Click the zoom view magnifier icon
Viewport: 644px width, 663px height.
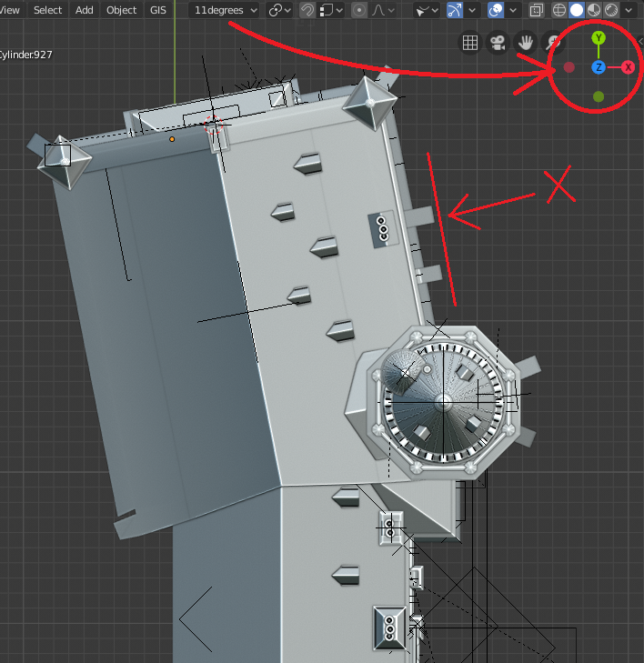point(553,42)
